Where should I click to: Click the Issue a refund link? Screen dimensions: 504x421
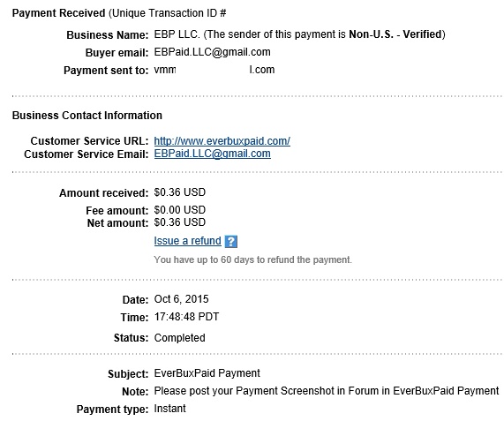tap(187, 241)
